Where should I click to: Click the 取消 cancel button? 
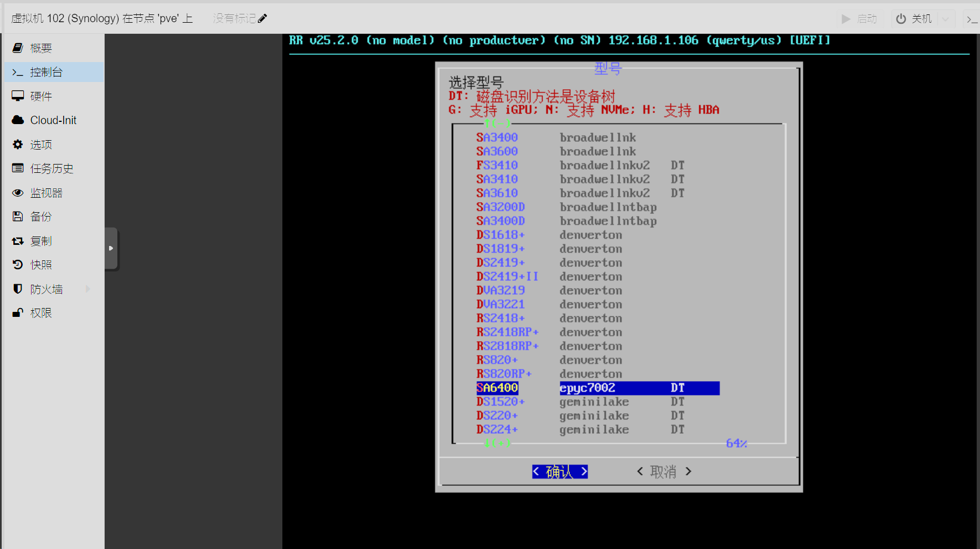pos(664,471)
